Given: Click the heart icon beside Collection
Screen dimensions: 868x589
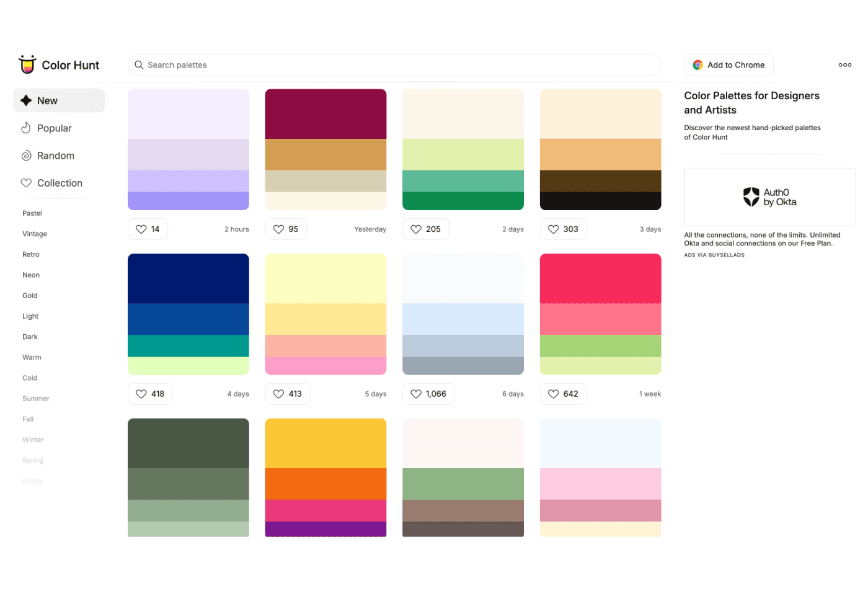Looking at the screenshot, I should pyautogui.click(x=26, y=183).
